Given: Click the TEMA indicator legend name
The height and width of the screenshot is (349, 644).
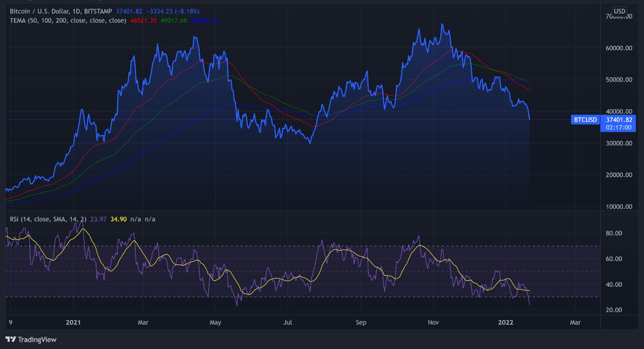Looking at the screenshot, I should [x=18, y=20].
